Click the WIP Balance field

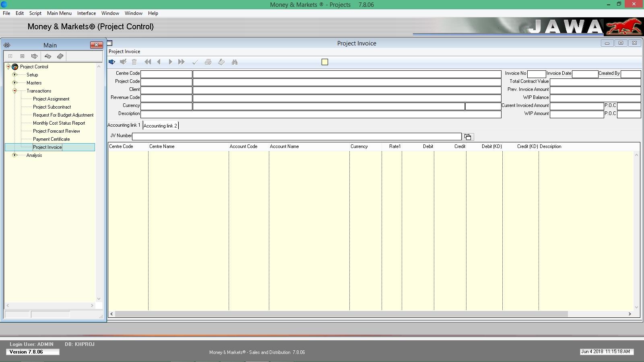coord(595,98)
